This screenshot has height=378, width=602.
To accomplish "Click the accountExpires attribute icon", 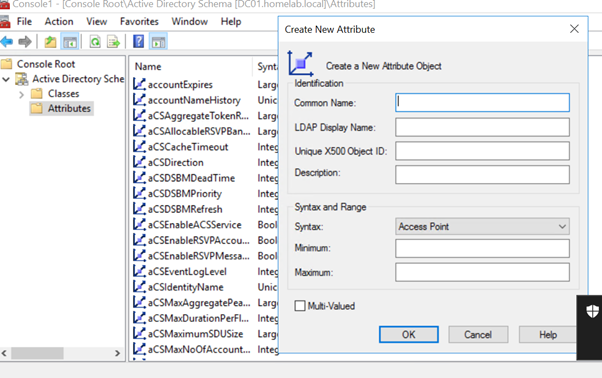I will coord(139,84).
